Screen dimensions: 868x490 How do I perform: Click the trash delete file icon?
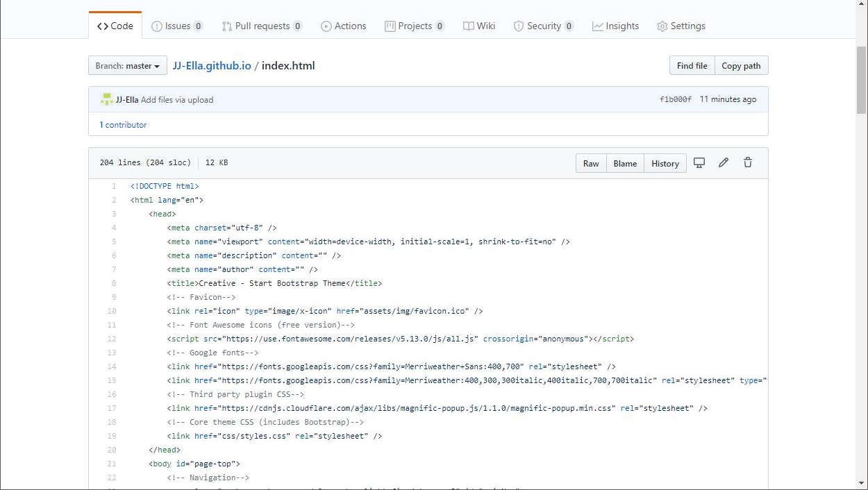click(748, 162)
